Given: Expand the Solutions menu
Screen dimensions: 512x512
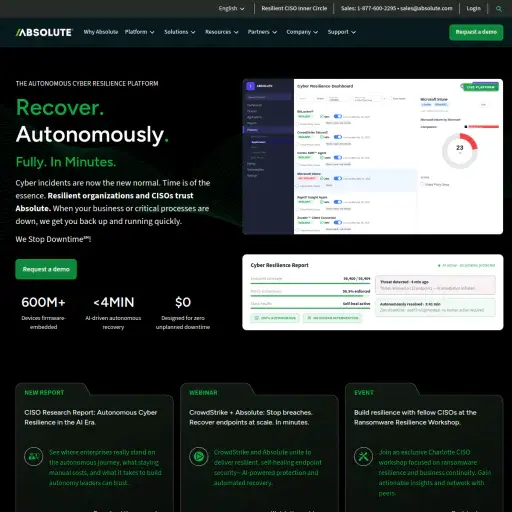Looking at the screenshot, I should 180,32.
